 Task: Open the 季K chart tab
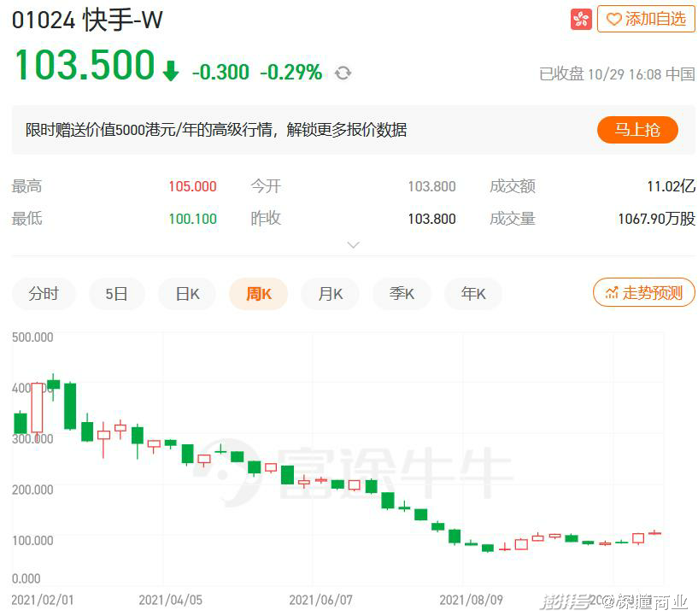coord(402,294)
